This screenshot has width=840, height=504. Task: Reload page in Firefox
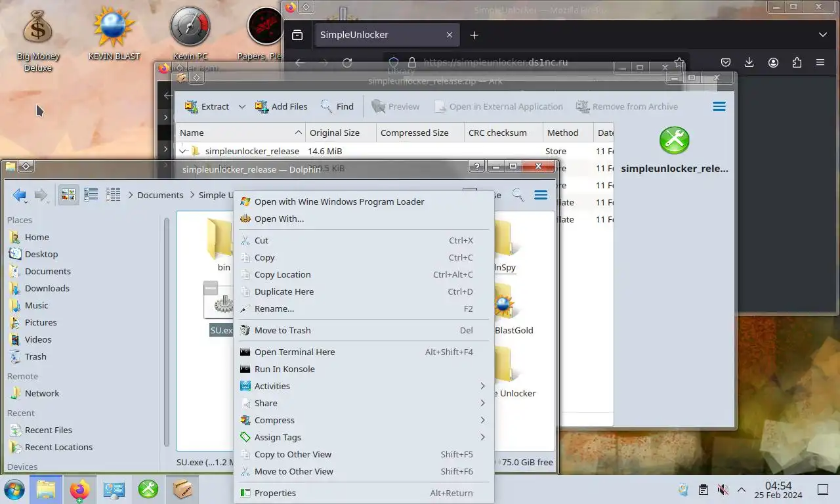[x=347, y=62]
